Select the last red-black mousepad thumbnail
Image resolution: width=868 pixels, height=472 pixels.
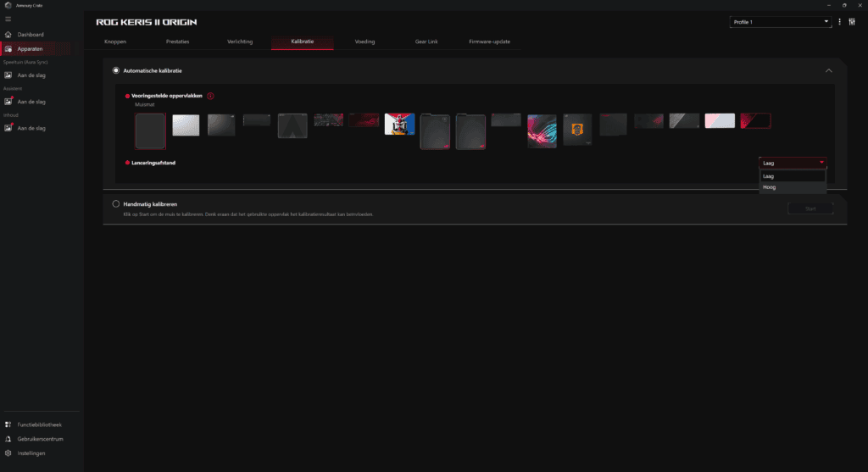(x=755, y=120)
